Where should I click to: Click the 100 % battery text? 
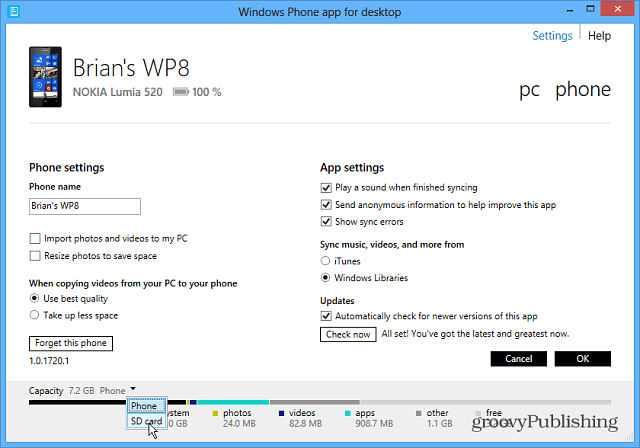[207, 92]
